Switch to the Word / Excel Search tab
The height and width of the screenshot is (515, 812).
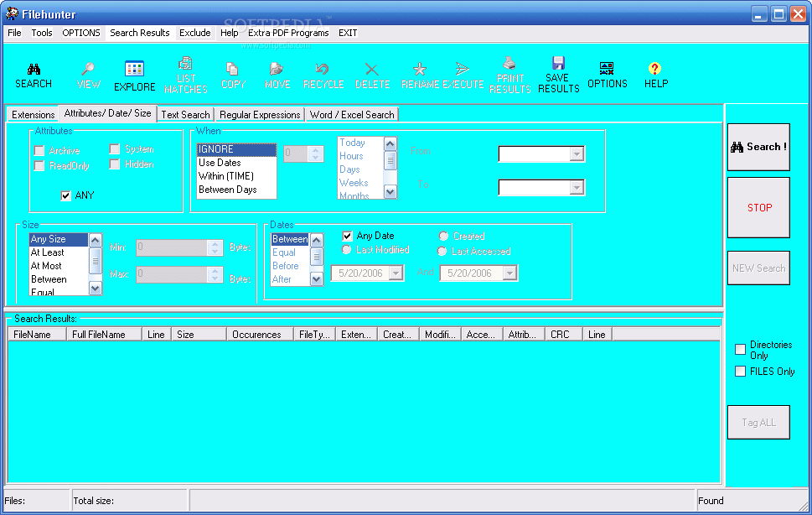pos(352,115)
